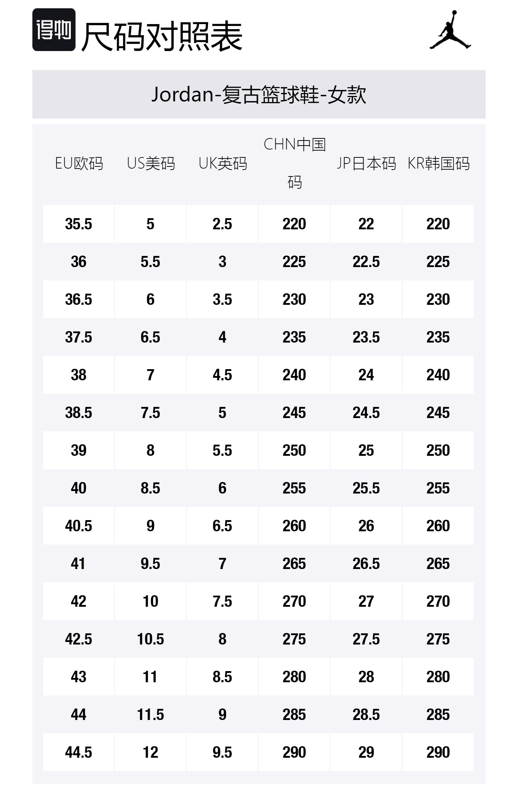Select the JP size 28.5 cell
The image size is (519, 812).
tap(366, 715)
